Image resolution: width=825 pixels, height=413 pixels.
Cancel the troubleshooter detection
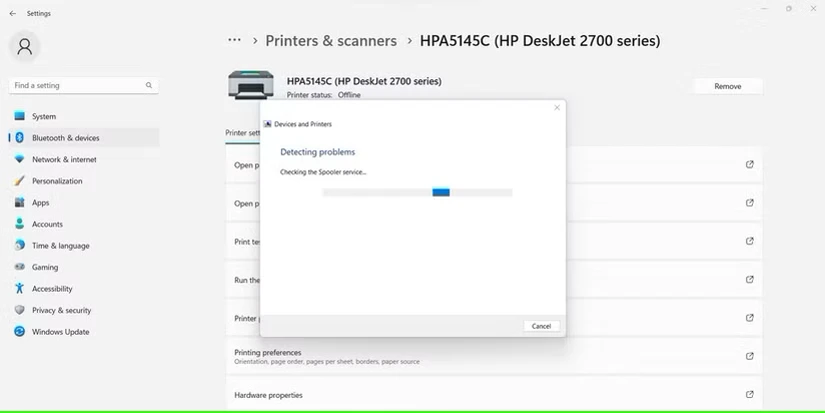[x=541, y=326]
